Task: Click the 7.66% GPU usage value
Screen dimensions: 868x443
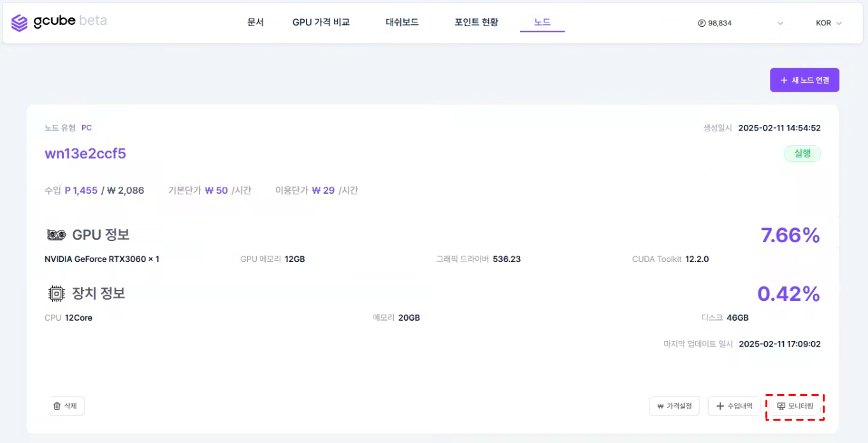Action: point(790,235)
